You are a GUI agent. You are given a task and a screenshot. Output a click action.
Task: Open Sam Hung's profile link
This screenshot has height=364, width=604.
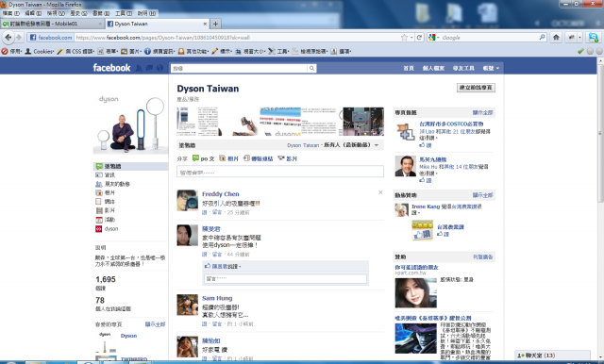coord(217,298)
